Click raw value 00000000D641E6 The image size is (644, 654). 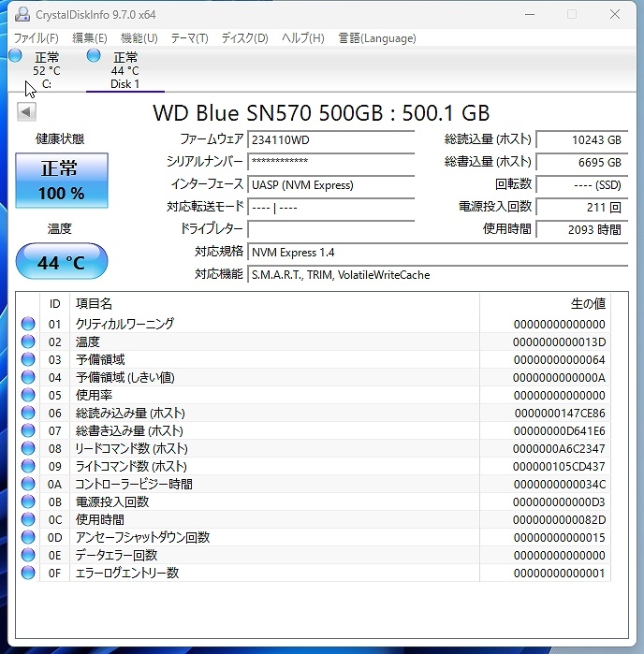[559, 431]
